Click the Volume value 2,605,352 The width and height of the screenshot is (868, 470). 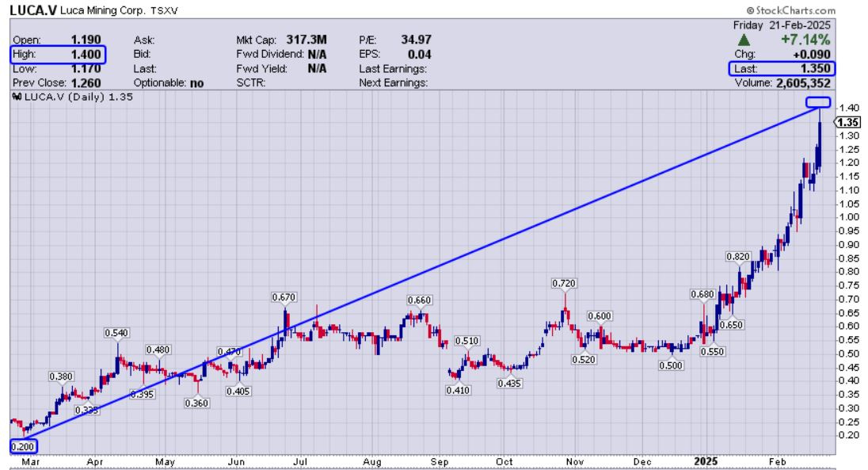(x=803, y=83)
